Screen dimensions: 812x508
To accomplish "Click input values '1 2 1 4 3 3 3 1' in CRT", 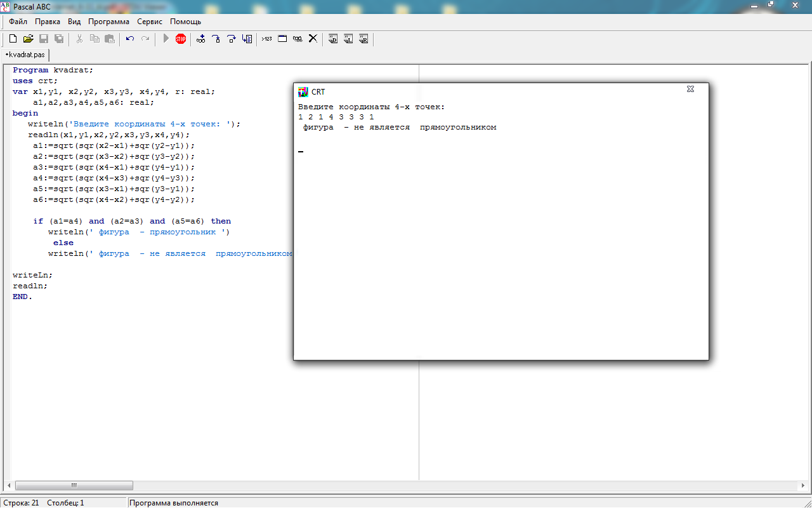I will tap(336, 117).
